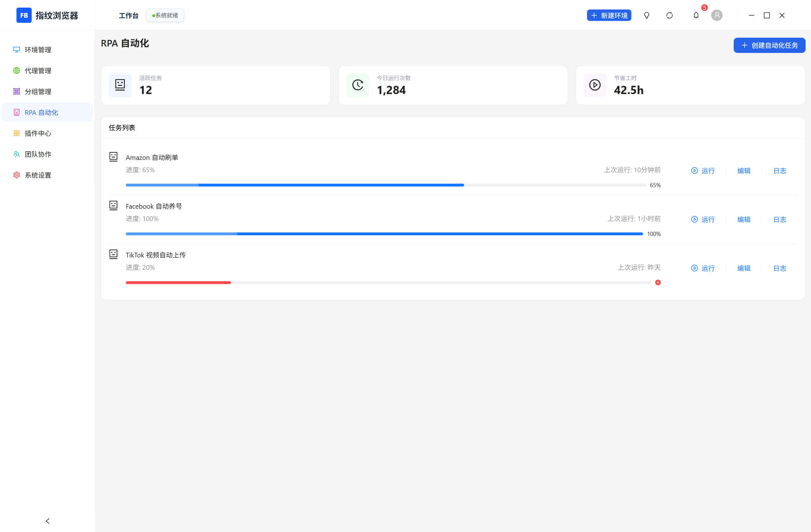Click the 系统就绪 status badge
811x532 pixels.
pos(165,15)
